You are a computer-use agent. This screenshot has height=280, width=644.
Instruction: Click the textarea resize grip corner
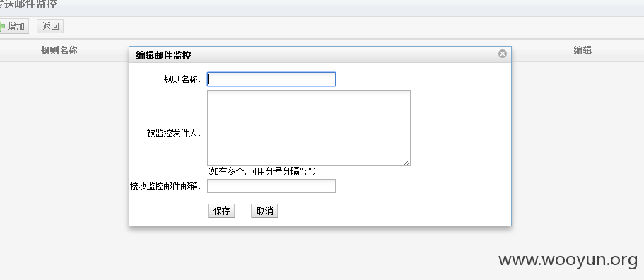pos(406,162)
